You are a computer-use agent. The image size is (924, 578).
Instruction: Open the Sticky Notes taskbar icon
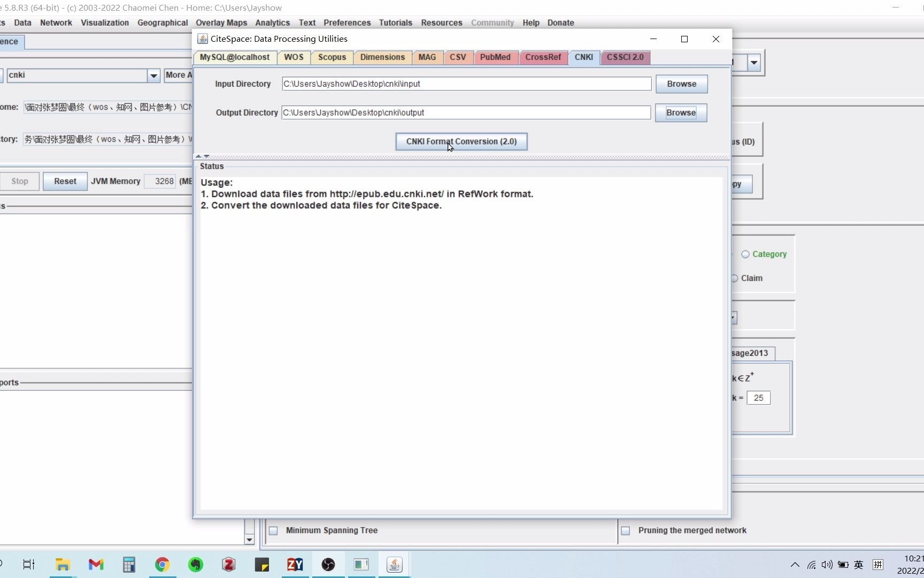coord(262,564)
